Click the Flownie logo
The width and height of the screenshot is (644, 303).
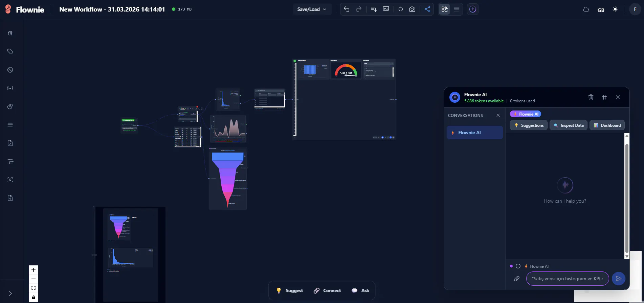(x=25, y=9)
